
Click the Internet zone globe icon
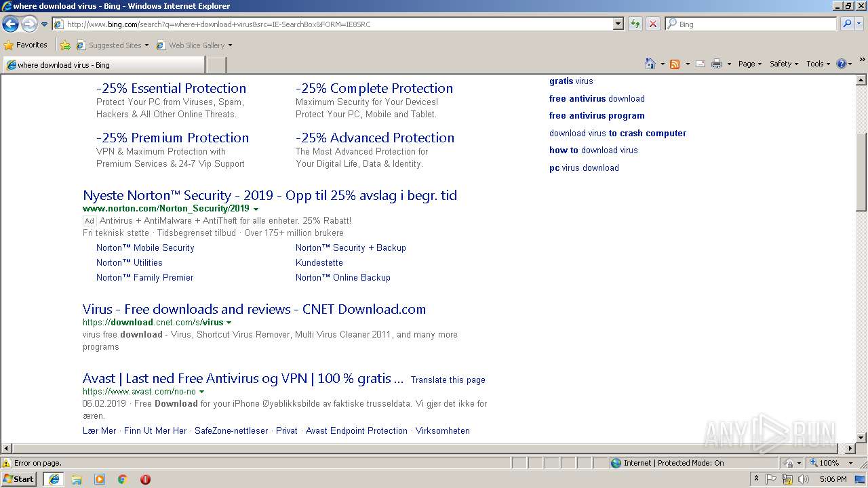[x=616, y=464]
